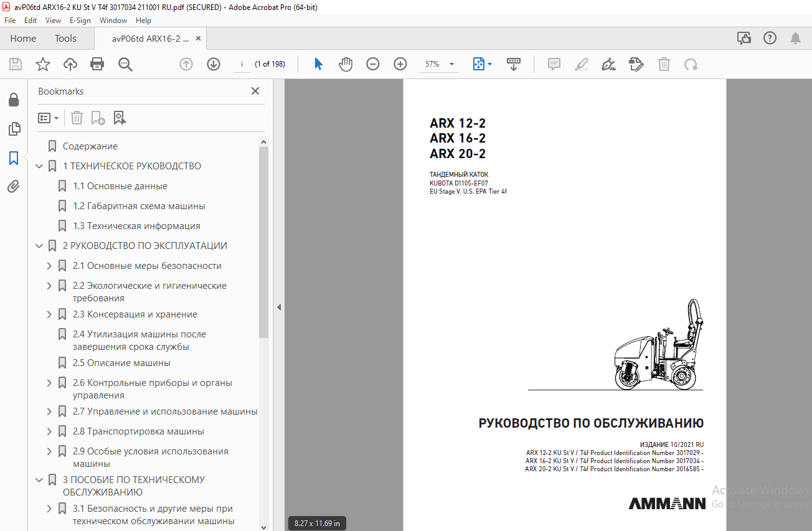Click the Stamp and edit tool icon
Screen dimensions: 812x531
click(x=636, y=64)
